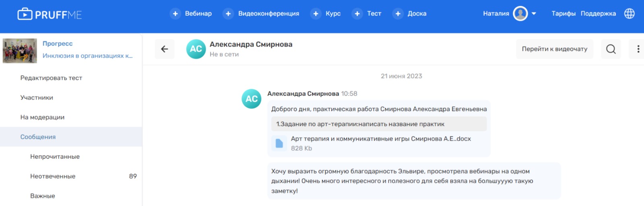Expand the Наталия account dropdown arrow
Viewport: 644px width, 206px height.
[534, 14]
